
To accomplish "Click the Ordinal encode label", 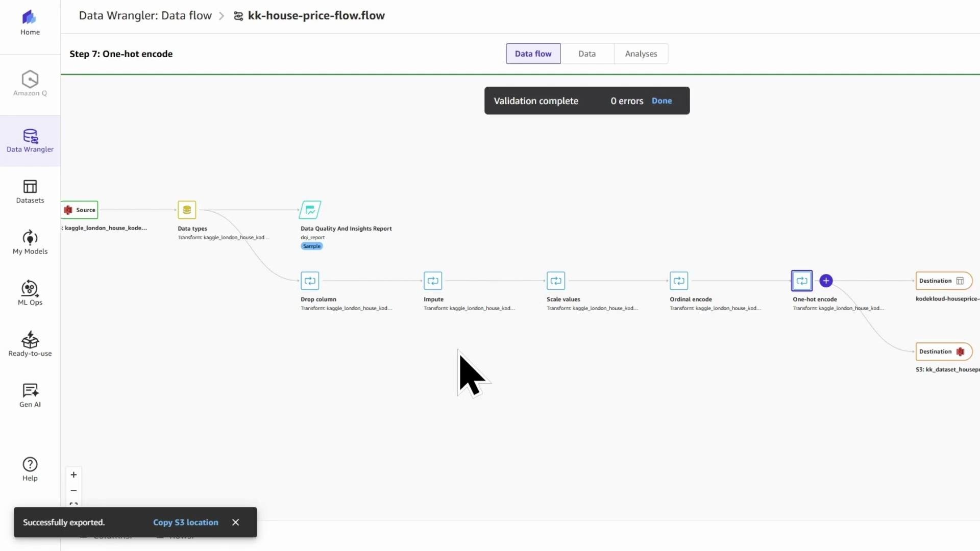I will click(x=691, y=299).
